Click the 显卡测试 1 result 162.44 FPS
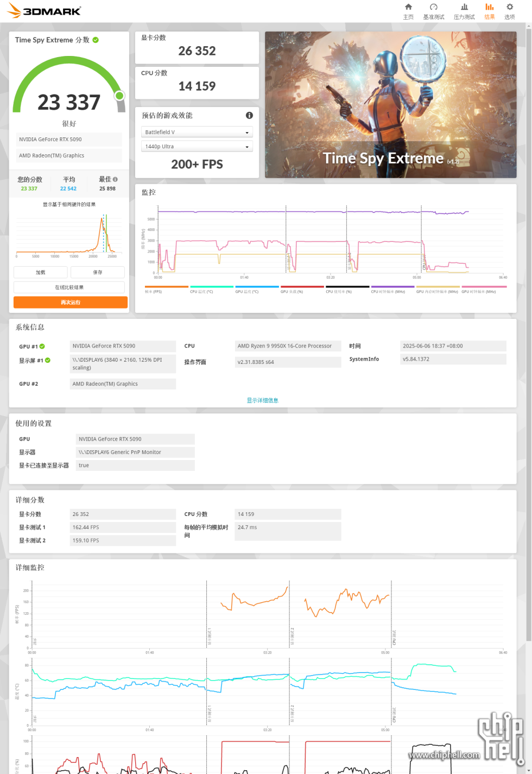Image resolution: width=532 pixels, height=774 pixels. (x=123, y=527)
